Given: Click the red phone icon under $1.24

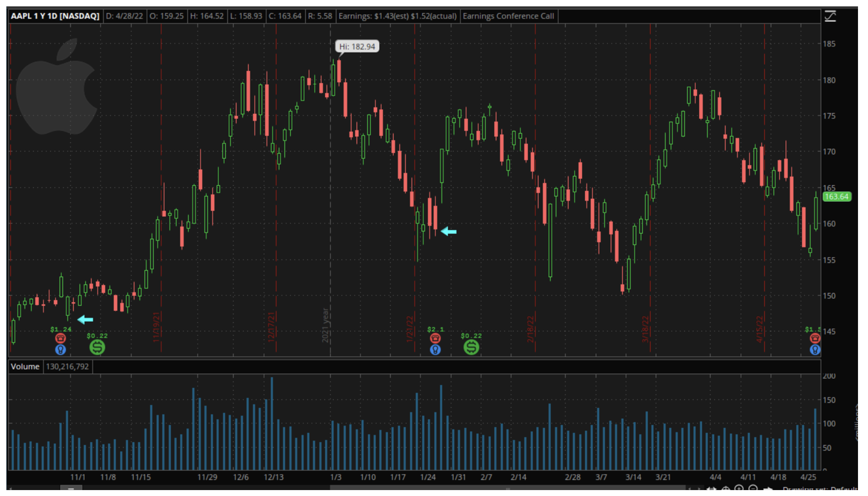Looking at the screenshot, I should (x=61, y=338).
